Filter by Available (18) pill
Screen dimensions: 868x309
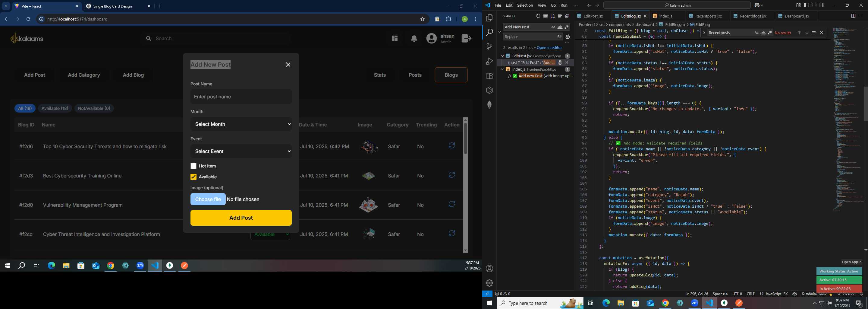[55, 108]
